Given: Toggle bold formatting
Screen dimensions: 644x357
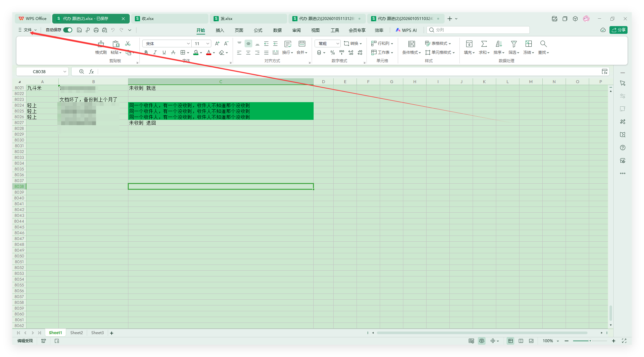Looking at the screenshot, I should 146,53.
